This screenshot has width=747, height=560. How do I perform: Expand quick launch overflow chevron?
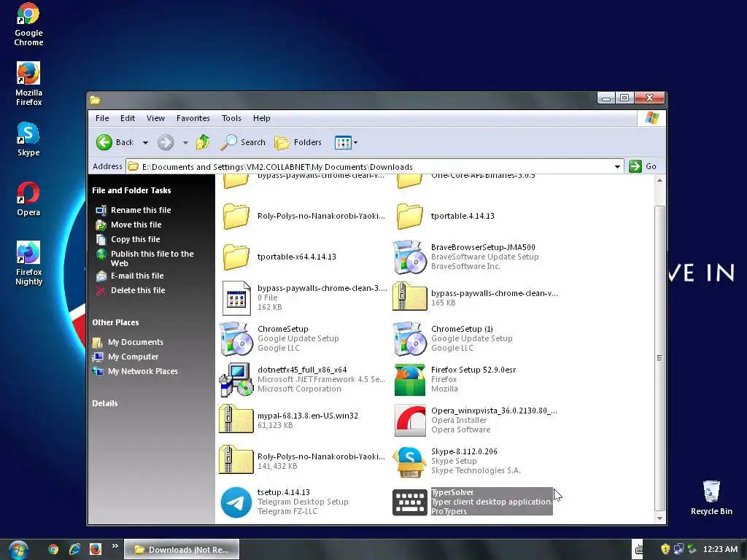coord(115,546)
